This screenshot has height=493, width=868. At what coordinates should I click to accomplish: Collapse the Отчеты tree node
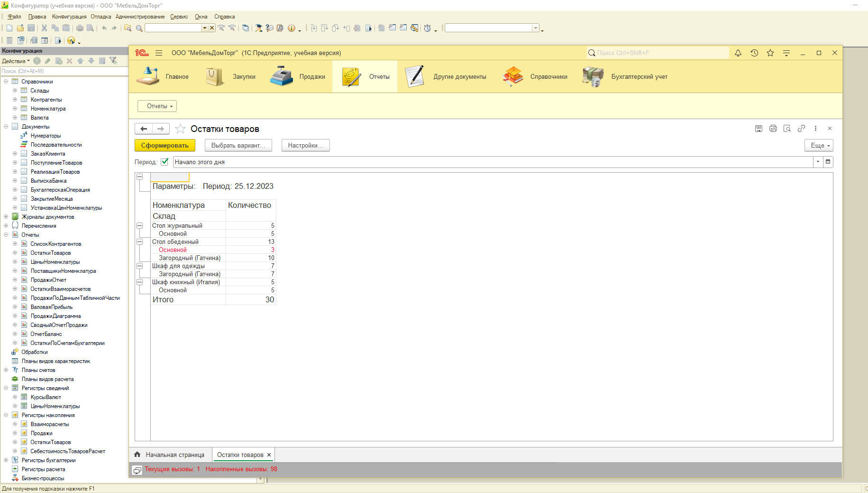[6, 235]
